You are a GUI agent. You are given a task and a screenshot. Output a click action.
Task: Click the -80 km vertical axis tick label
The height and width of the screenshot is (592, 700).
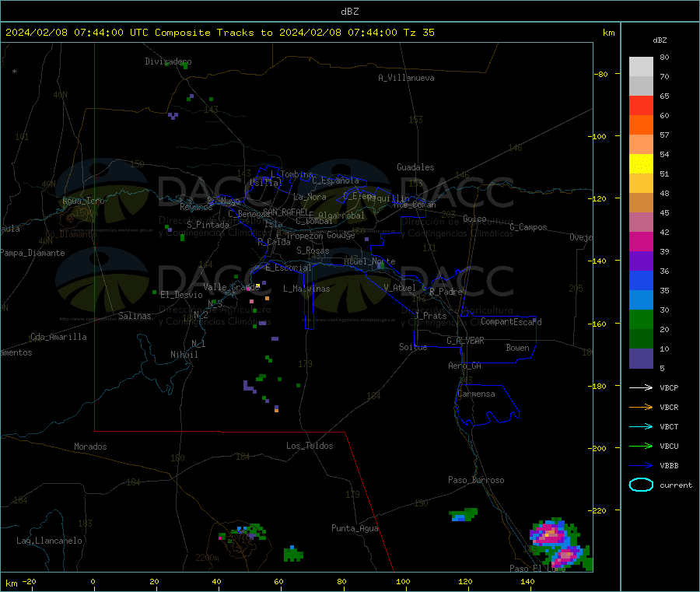601,74
